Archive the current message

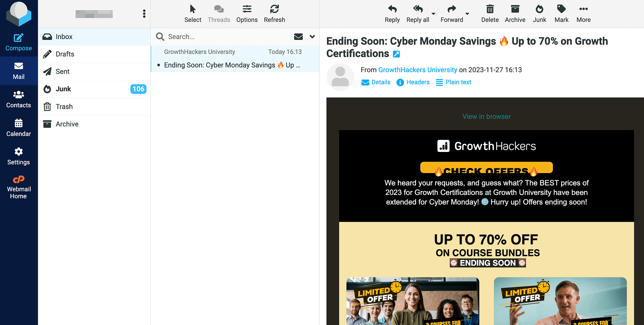pos(515,14)
